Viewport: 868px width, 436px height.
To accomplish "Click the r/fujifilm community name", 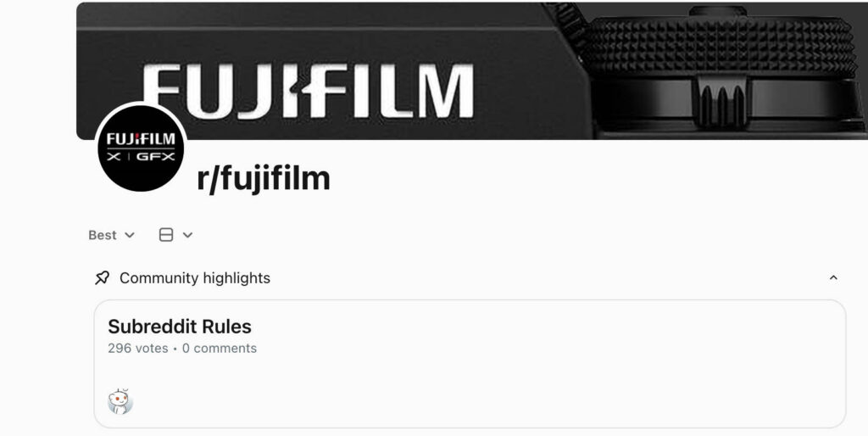I will 263,179.
